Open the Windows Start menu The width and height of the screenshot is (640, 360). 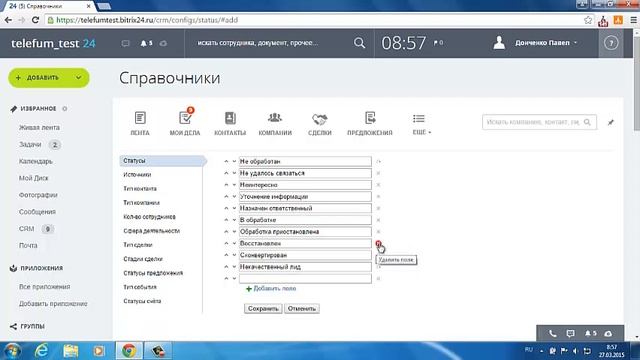coord(12,351)
